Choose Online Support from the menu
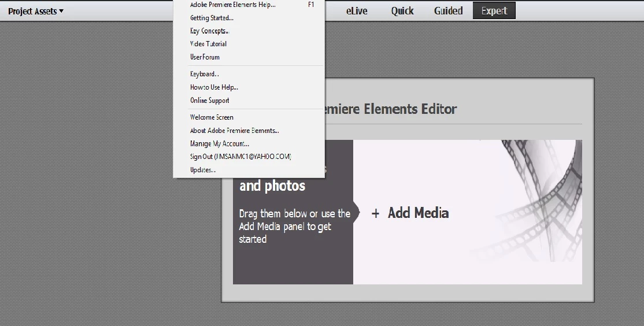 [x=249, y=100]
